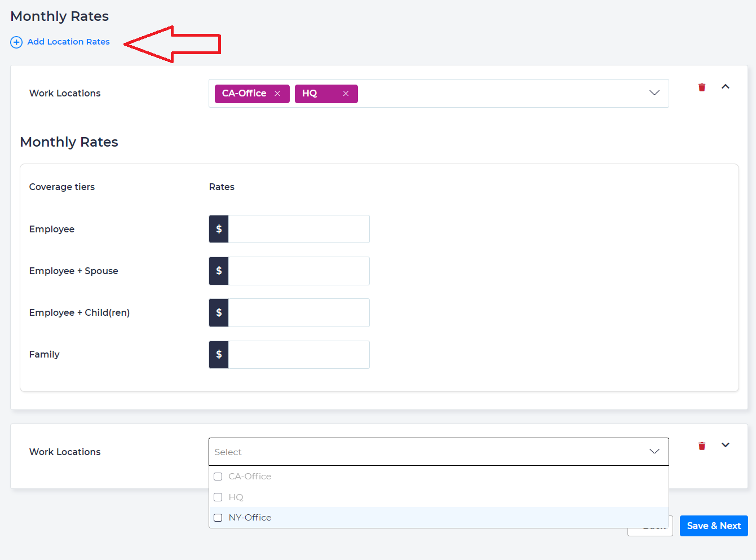756x560 pixels.
Task: Collapse the first location rates panel
Action: pos(726,87)
